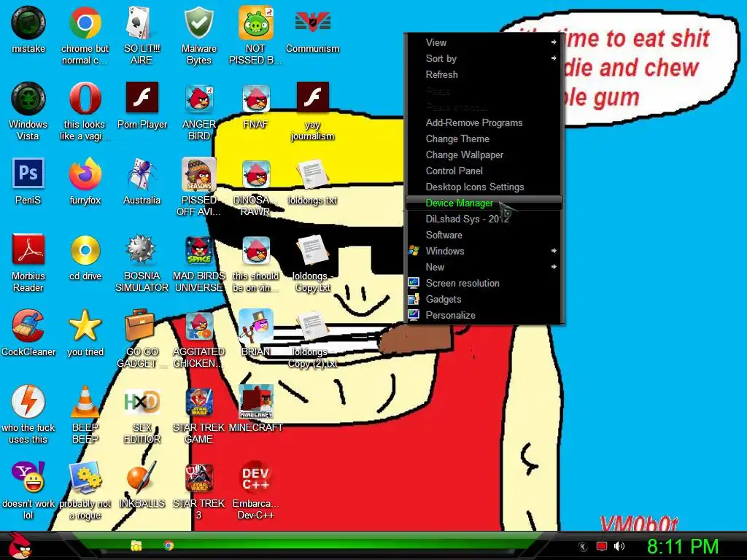Open Screen resolution menu entry
This screenshot has width=747, height=560.
484,284
